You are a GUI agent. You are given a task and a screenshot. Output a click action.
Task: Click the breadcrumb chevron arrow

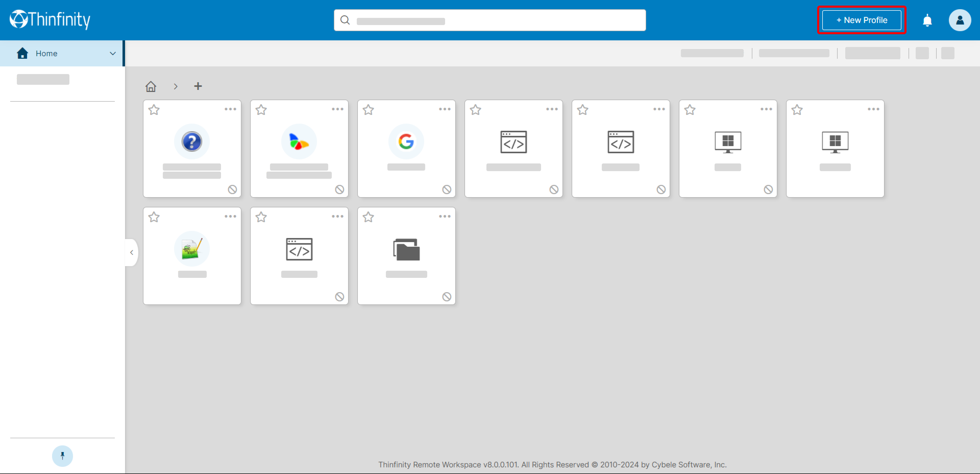(x=175, y=86)
